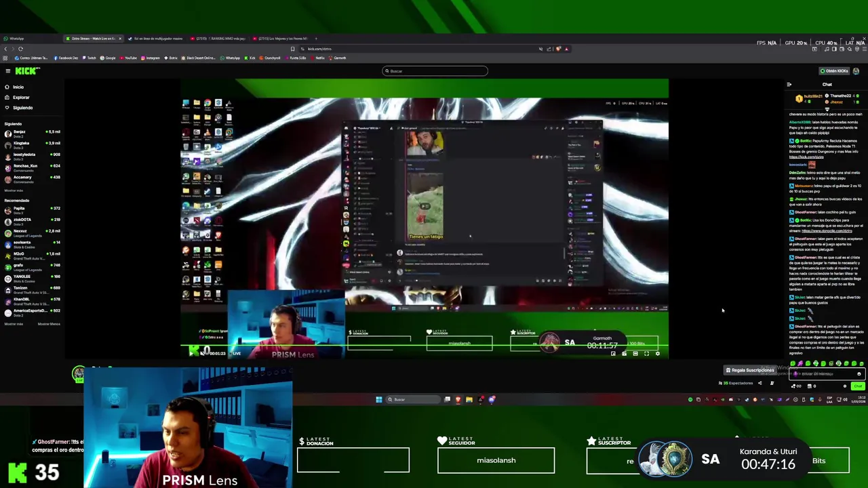Click the Windows taskbar search box

413,399
